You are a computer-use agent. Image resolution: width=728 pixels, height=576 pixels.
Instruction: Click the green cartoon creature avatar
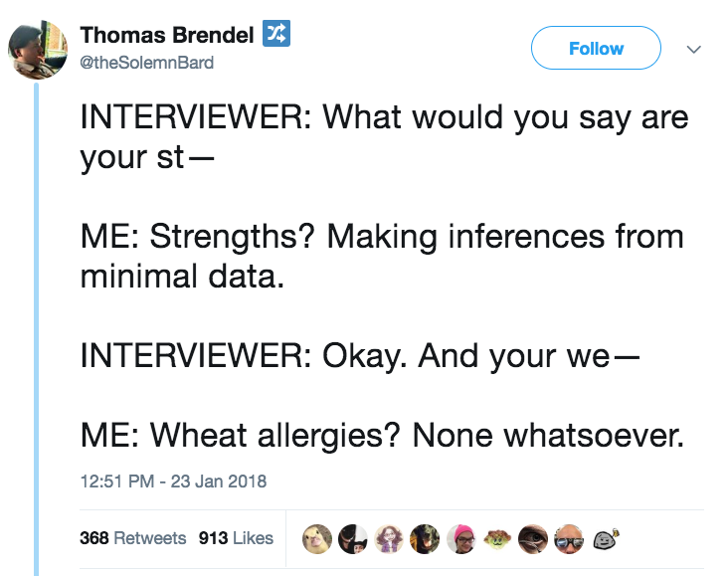[495, 538]
